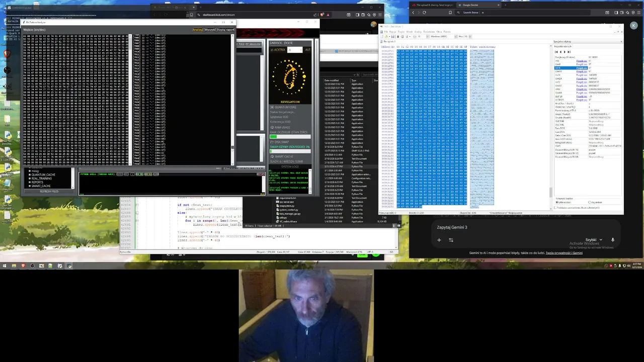Click the first-byte arrow in data inspector
The height and width of the screenshot is (362, 644).
pos(556,52)
